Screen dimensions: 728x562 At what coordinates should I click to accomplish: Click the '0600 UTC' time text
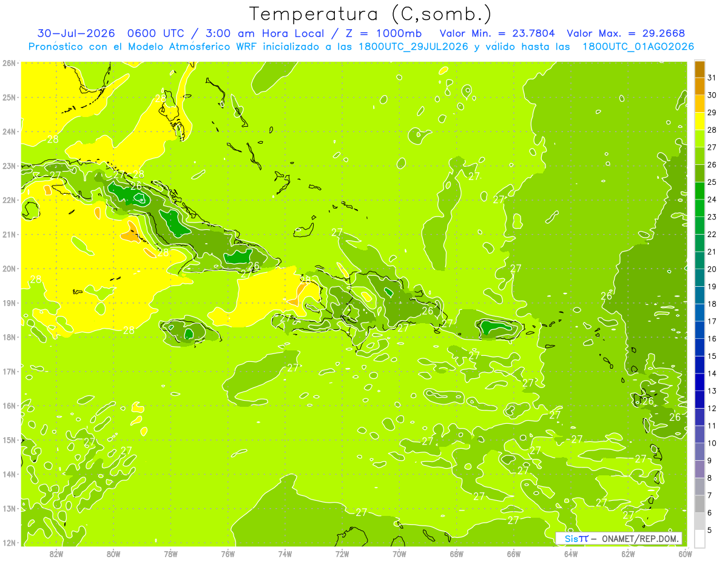tap(155, 33)
